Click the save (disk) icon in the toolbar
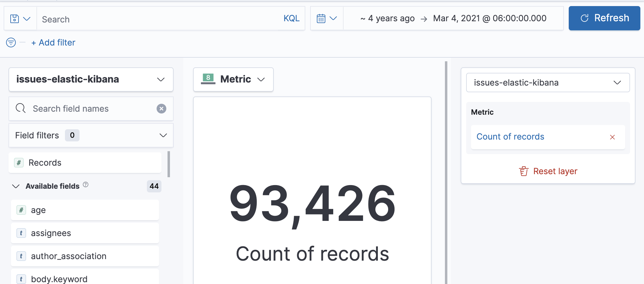This screenshot has height=284, width=644. (15, 18)
